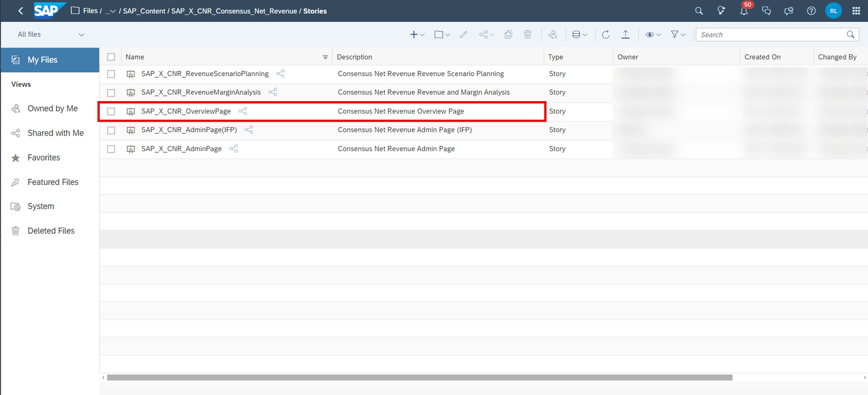Click story icon of SAP_X_CNR_OverviewPage
The height and width of the screenshot is (395, 868).
[130, 111]
